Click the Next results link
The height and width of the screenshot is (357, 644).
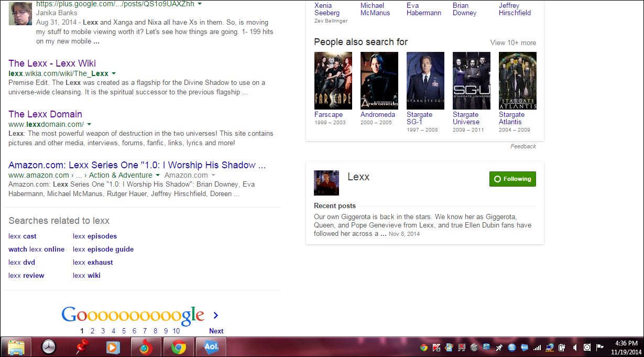216,331
